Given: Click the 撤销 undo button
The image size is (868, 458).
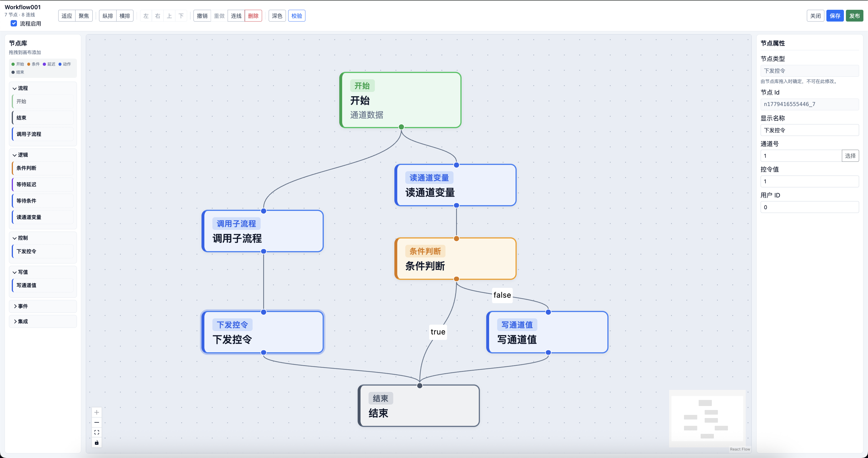Looking at the screenshot, I should [202, 16].
